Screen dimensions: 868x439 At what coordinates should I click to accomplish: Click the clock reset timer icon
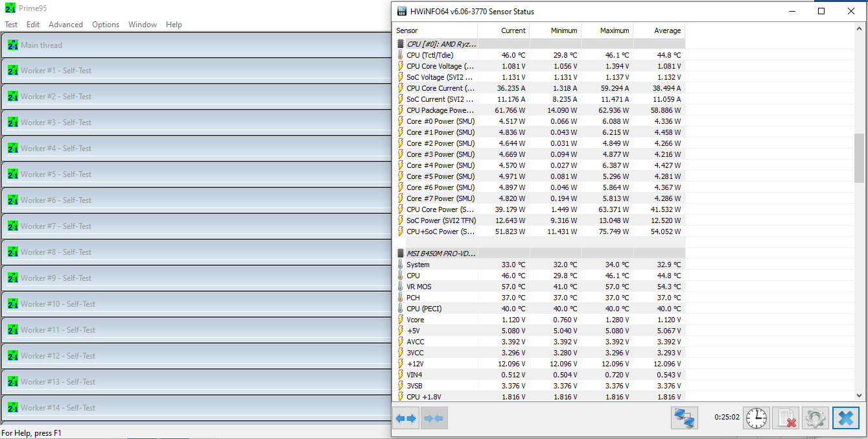pyautogui.click(x=756, y=418)
